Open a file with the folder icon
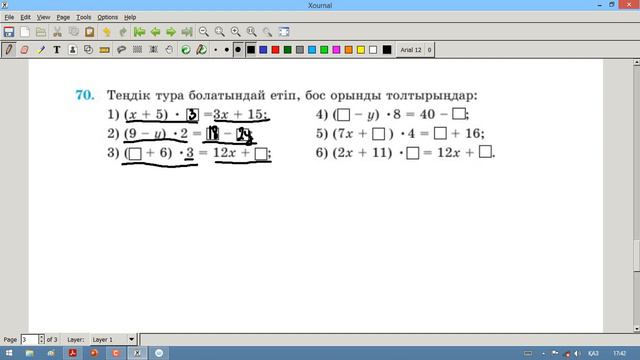 (x=41, y=32)
